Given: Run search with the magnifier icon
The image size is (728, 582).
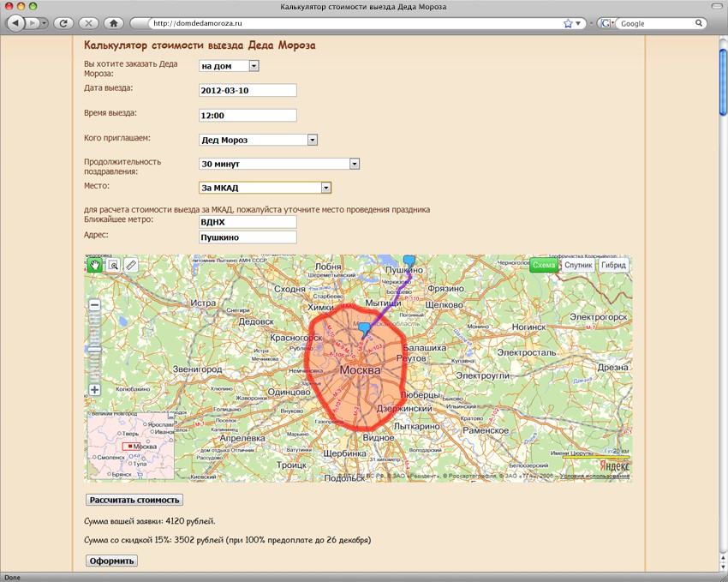Looking at the screenshot, I should pos(699,23).
